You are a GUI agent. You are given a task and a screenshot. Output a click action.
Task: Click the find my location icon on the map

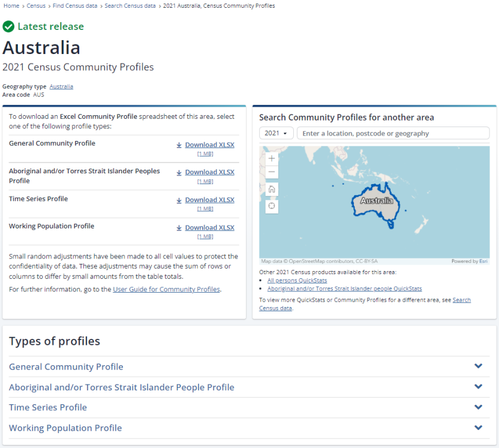272,206
